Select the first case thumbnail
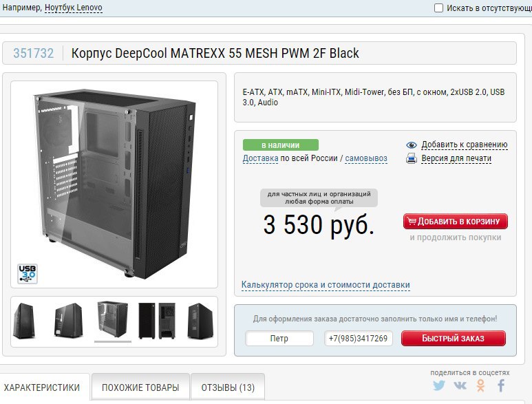 pyautogui.click(x=24, y=321)
